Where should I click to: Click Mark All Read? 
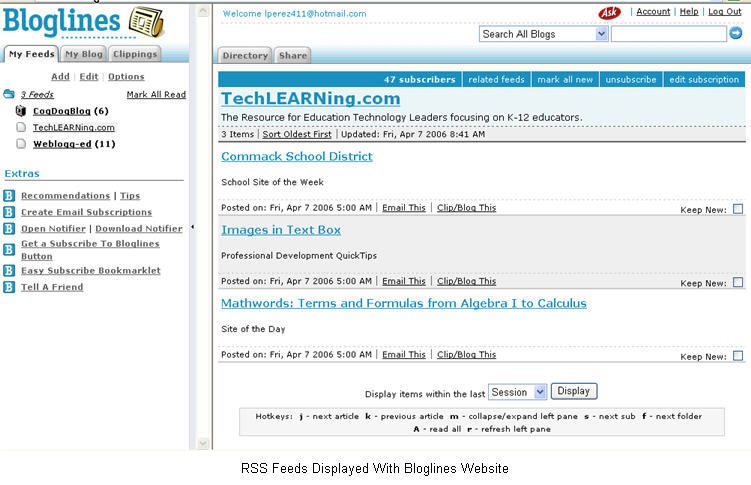[x=156, y=94]
